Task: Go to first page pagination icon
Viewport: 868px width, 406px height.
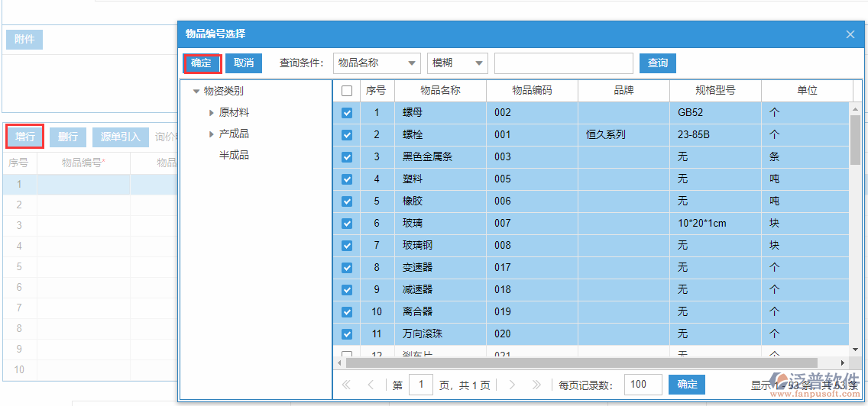Action: [x=347, y=385]
